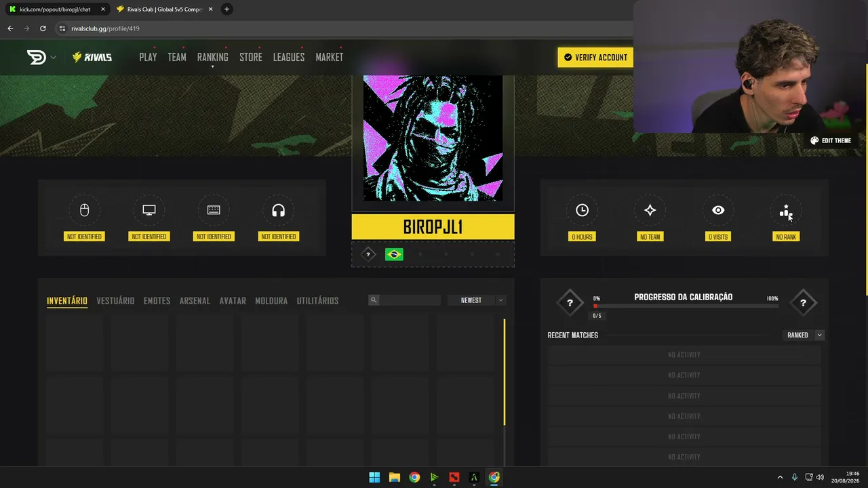This screenshot has height=488, width=868.
Task: Close the Rivals Club browser tab
Action: (211, 9)
